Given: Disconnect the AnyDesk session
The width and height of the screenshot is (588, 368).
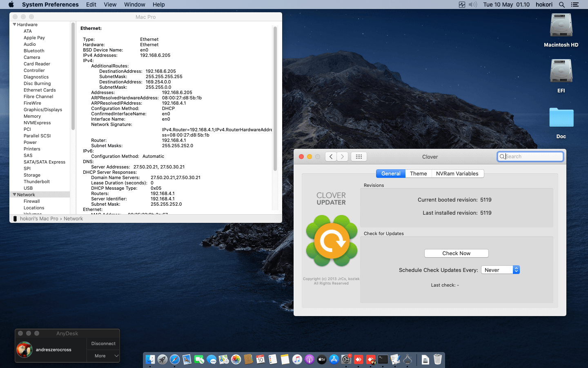Looking at the screenshot, I should click(x=103, y=343).
